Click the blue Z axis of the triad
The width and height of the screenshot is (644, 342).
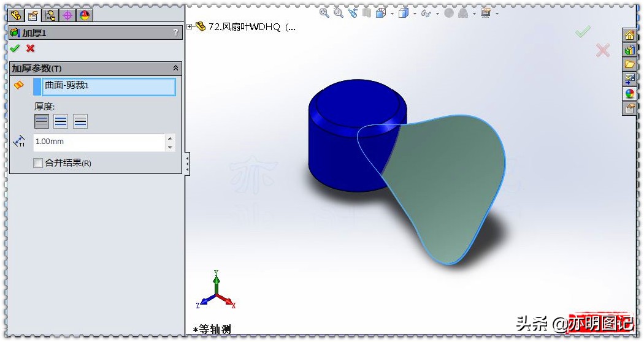(204, 300)
